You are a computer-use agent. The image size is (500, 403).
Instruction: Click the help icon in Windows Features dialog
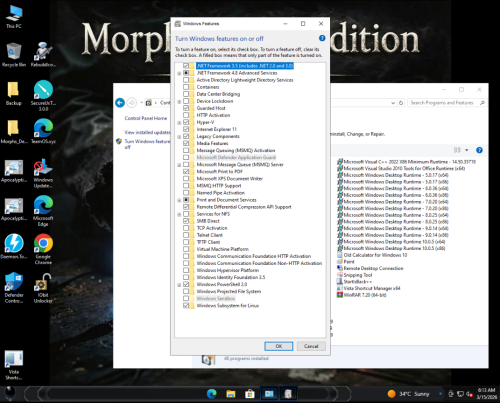322,38
